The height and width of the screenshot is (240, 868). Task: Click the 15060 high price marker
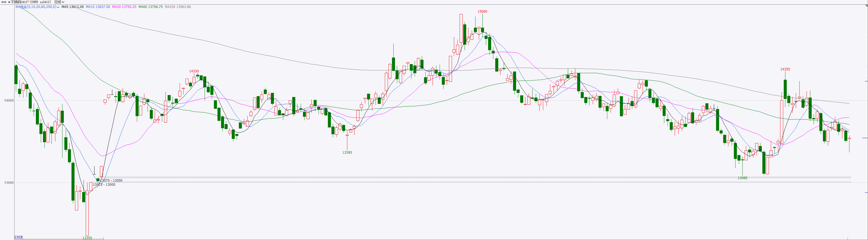482,12
